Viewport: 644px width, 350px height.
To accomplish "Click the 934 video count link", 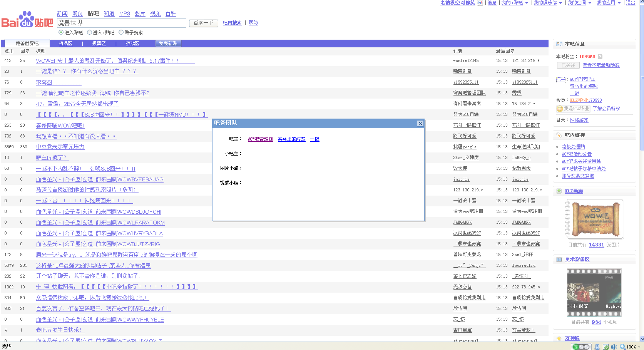I will (x=596, y=322).
